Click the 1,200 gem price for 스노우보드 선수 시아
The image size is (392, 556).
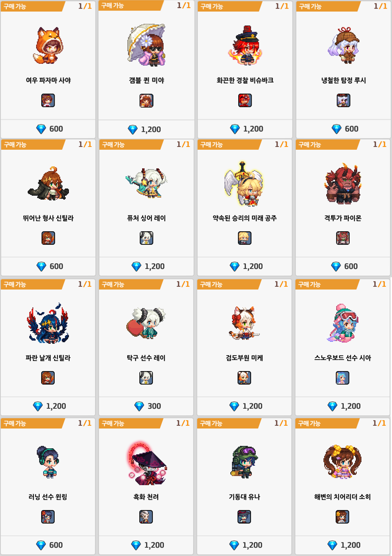click(x=350, y=406)
